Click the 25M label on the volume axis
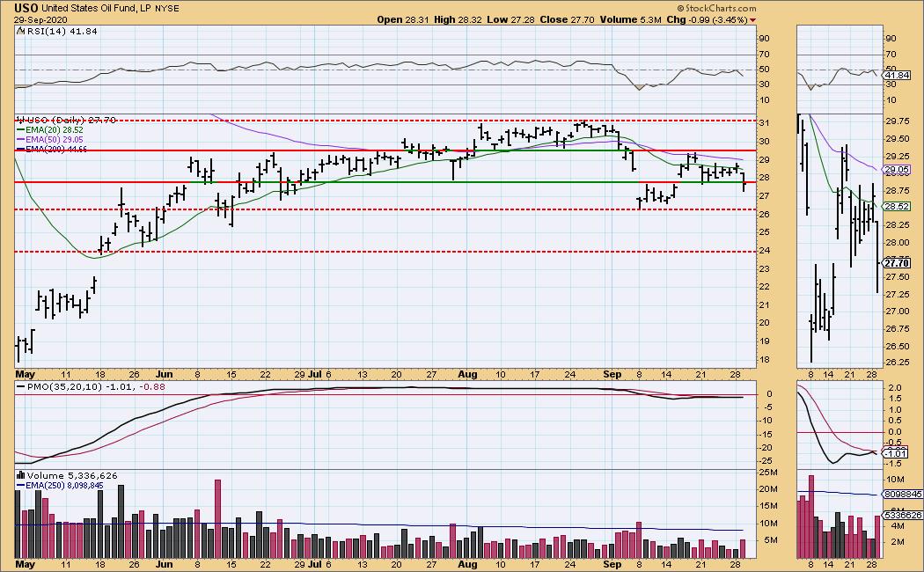Viewport: 924px width, 572px height. coord(767,473)
